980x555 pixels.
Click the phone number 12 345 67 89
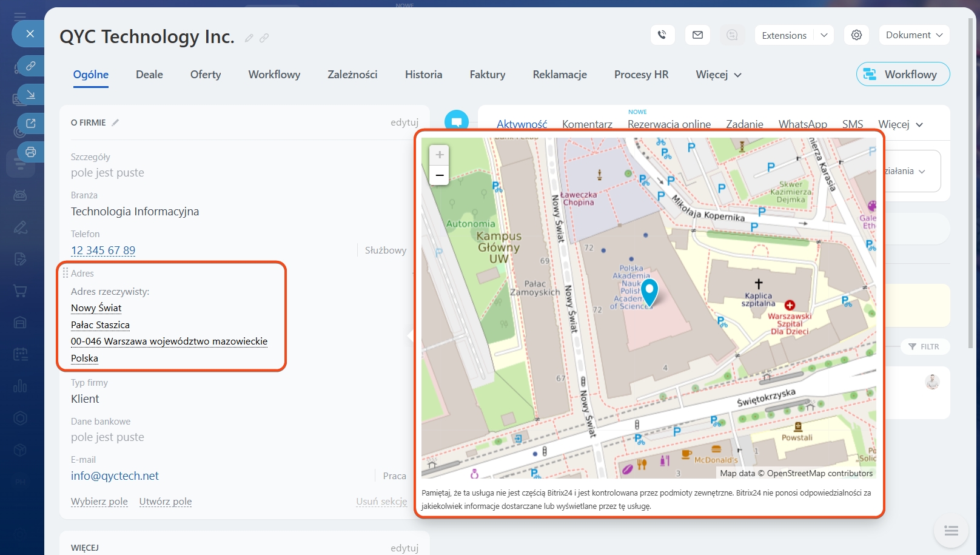pos(103,251)
